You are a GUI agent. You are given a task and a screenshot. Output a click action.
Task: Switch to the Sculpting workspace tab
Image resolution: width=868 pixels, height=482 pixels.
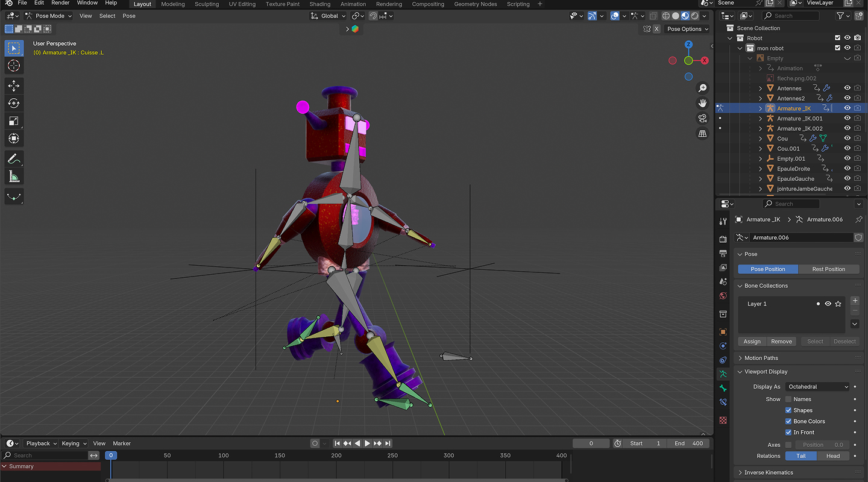click(207, 4)
